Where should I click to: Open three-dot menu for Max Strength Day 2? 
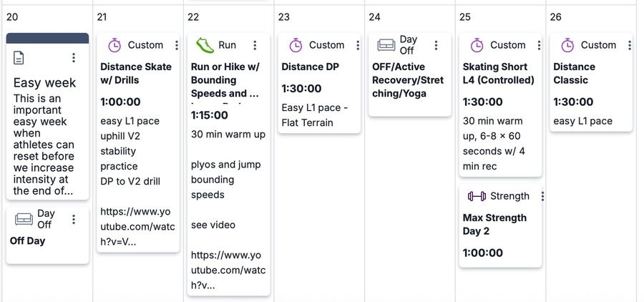(542, 196)
